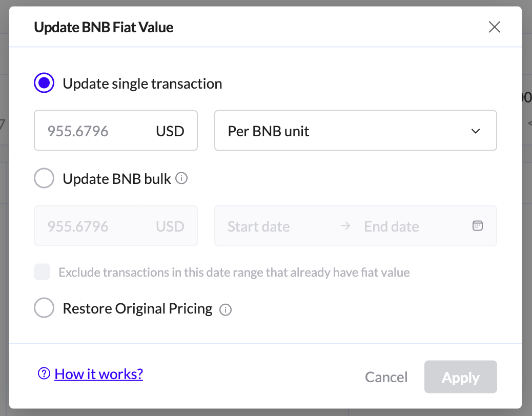
Task: Open the calendar icon in the date range field
Action: click(477, 226)
